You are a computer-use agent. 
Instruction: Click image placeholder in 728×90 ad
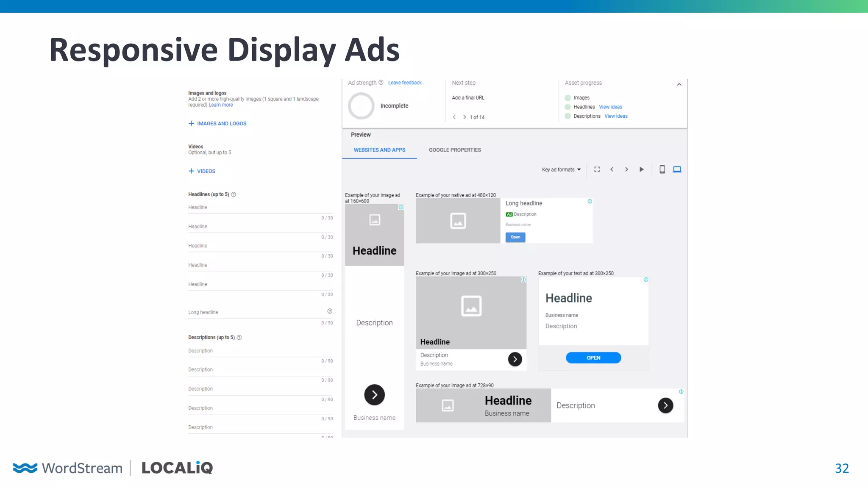point(448,405)
